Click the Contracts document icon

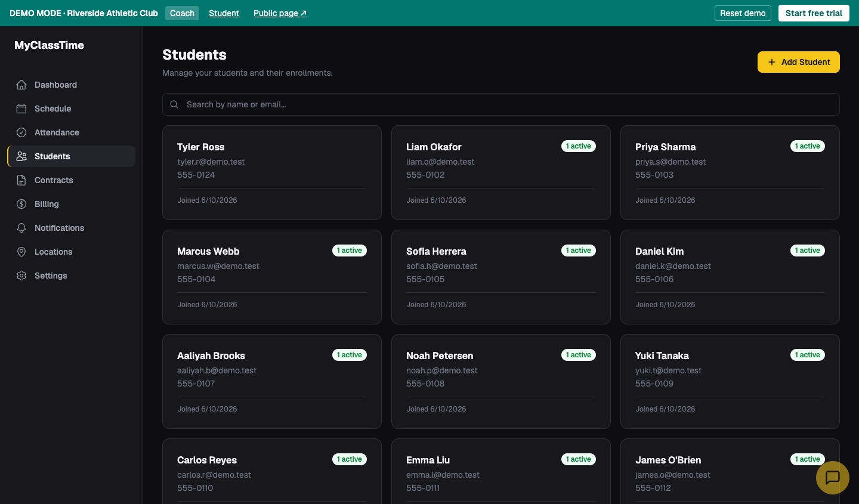click(x=21, y=180)
